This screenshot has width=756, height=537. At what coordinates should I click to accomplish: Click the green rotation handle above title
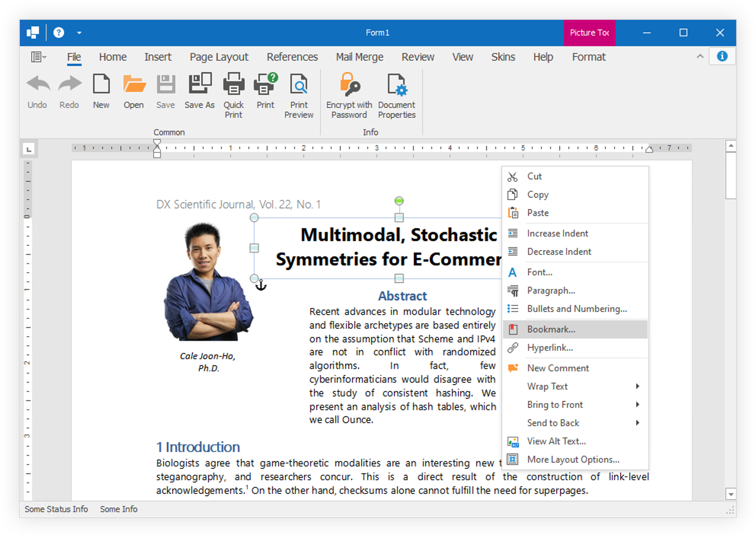point(399,201)
